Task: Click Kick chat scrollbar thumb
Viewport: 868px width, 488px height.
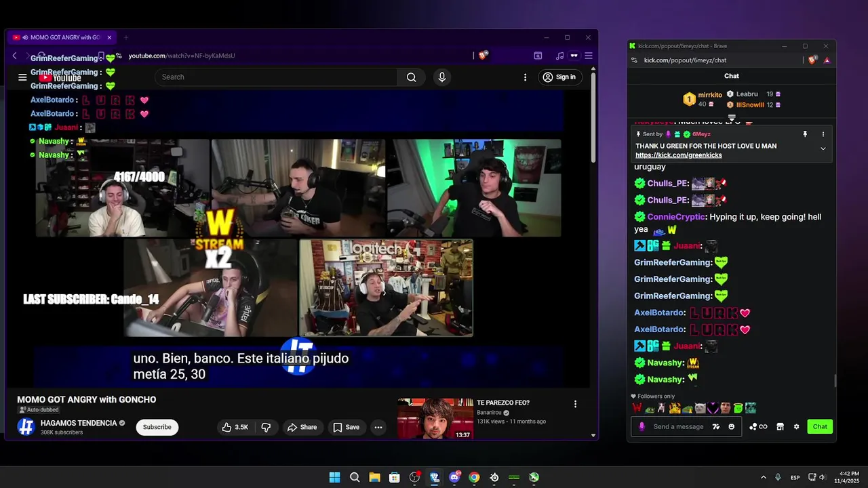Action: pos(835,381)
